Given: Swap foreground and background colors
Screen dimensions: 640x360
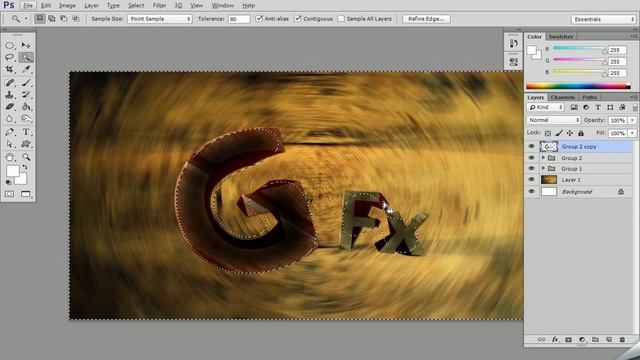Looking at the screenshot, I should tap(25, 167).
